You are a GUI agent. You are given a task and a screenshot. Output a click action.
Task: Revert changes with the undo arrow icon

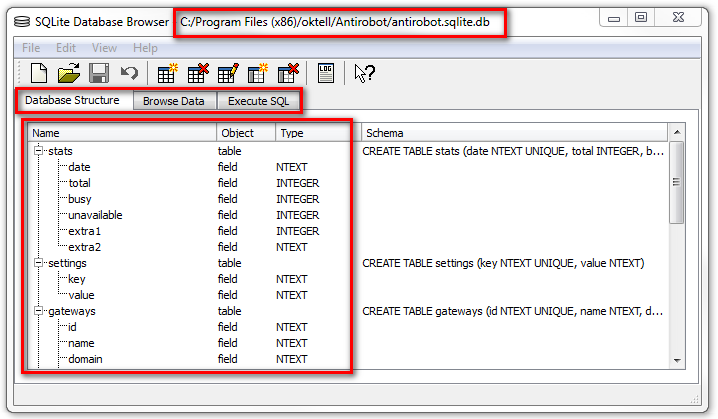(128, 73)
